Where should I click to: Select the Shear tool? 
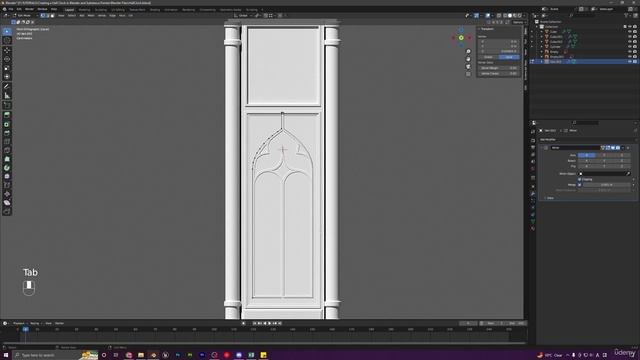(7, 202)
